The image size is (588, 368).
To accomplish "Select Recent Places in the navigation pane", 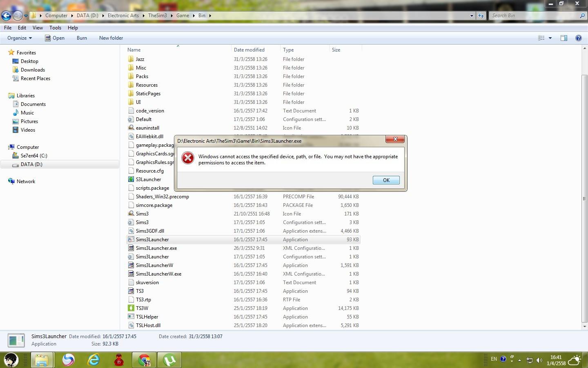I will [x=36, y=79].
